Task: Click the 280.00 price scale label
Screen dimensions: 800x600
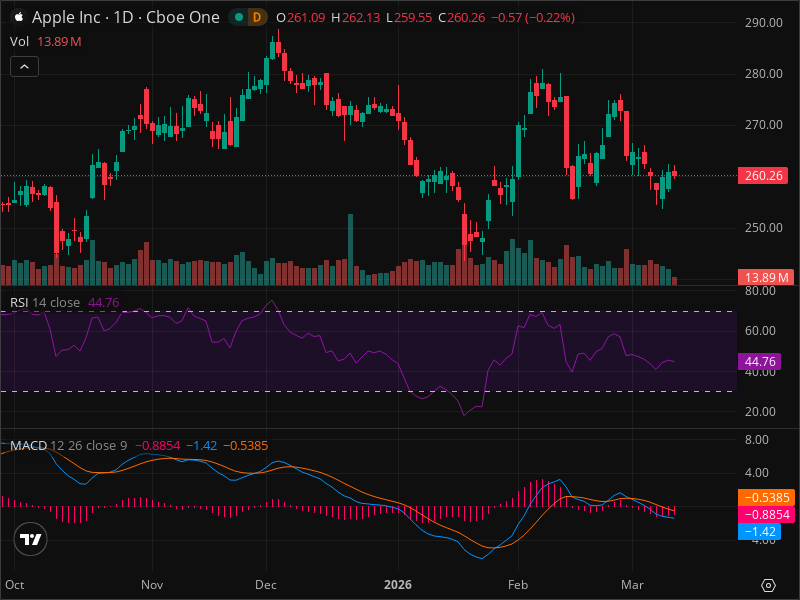Action: point(763,73)
